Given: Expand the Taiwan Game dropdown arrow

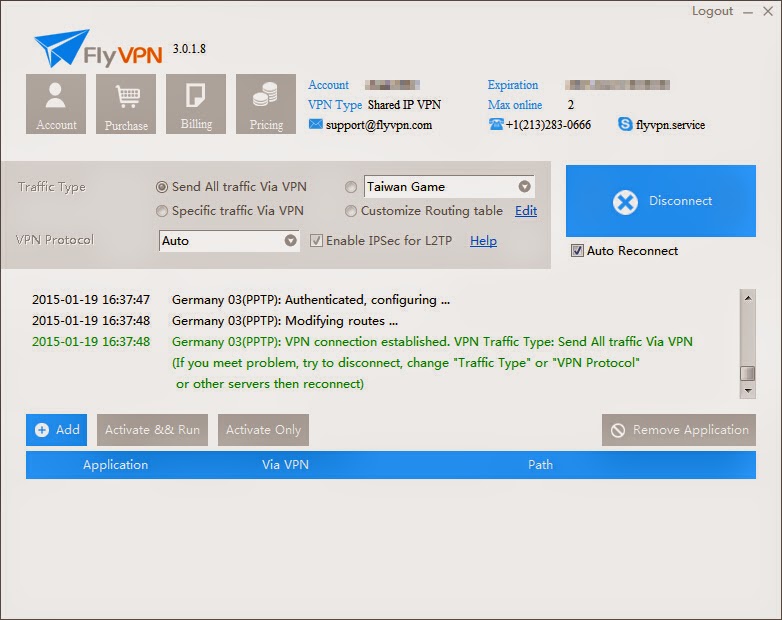Looking at the screenshot, I should 524,187.
